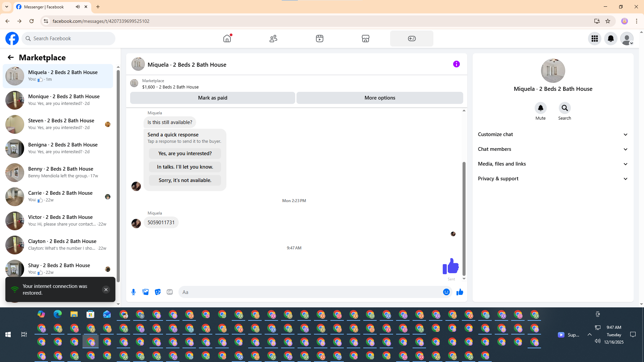Open File Explorer from the taskbar
The image size is (644, 362).
tap(74, 314)
